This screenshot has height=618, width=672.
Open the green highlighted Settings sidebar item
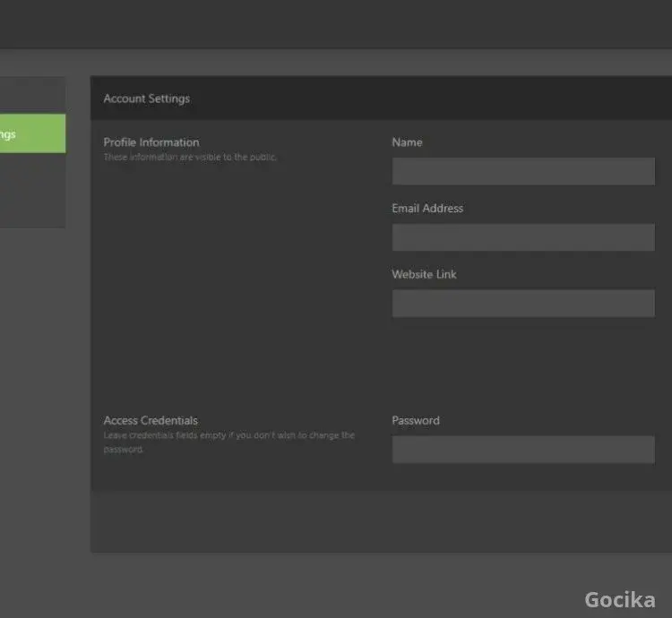click(31, 133)
